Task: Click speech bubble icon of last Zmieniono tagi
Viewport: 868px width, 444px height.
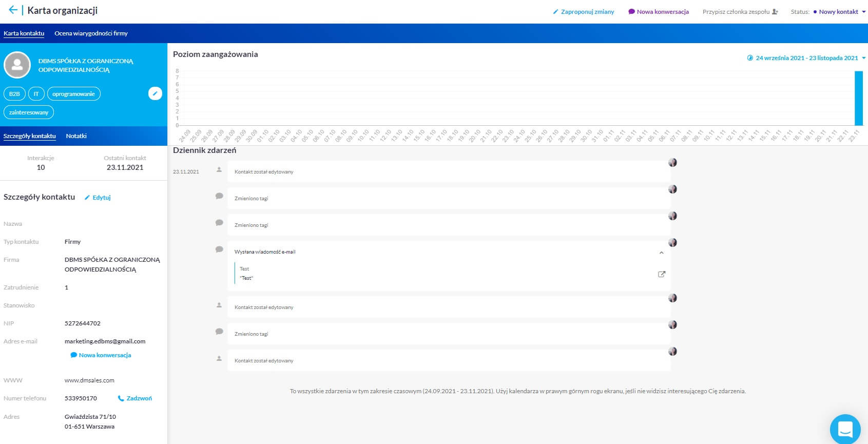Action: (x=219, y=331)
